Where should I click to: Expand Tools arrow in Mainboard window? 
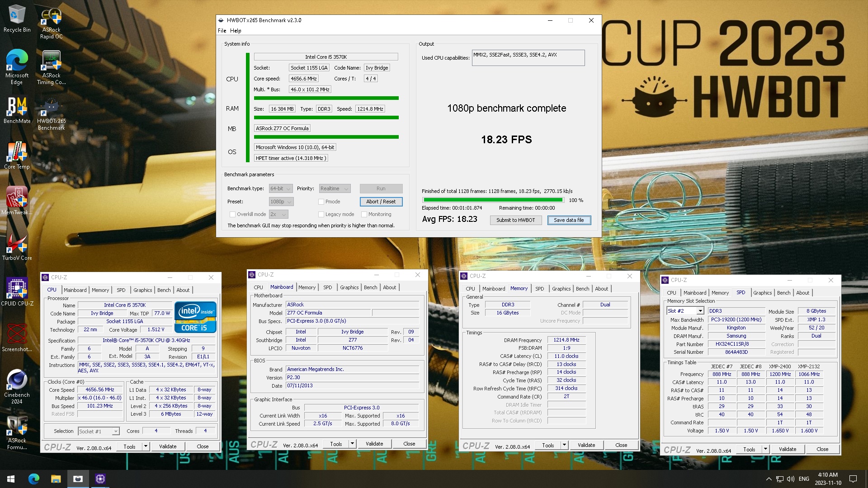(352, 444)
